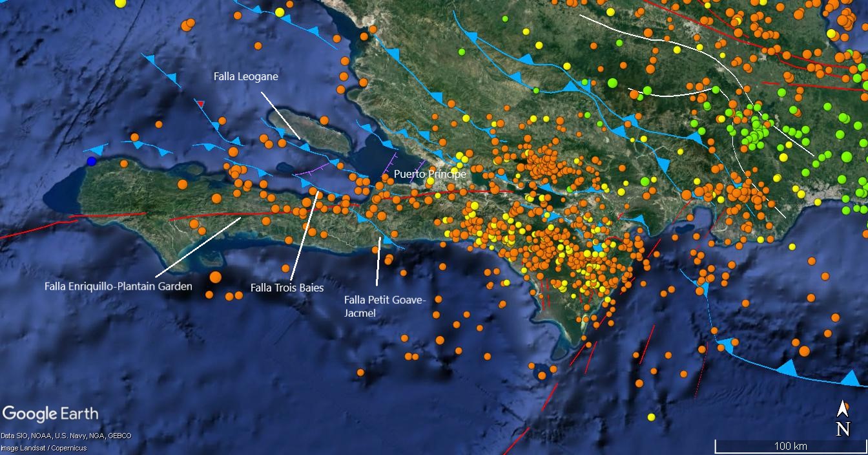Screen dimensions: 868x455
Task: Select the 'Puerto Principe' city label
Action: (429, 175)
